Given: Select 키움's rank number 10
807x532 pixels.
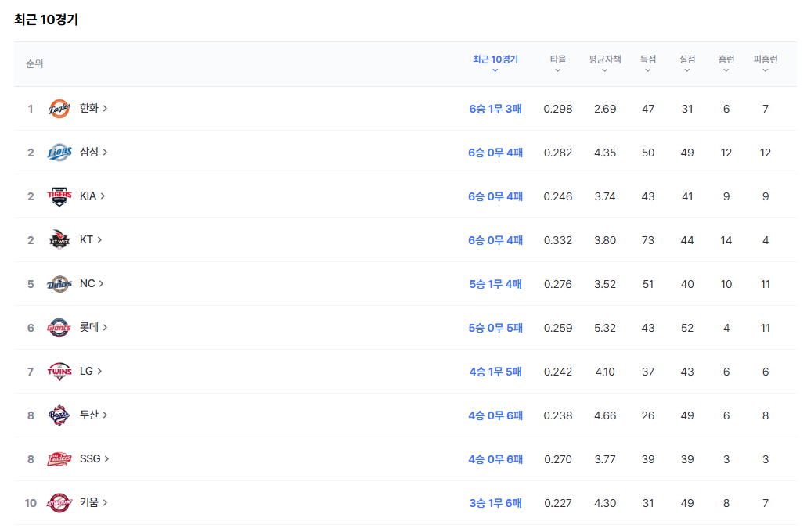Looking at the screenshot, I should (31, 503).
